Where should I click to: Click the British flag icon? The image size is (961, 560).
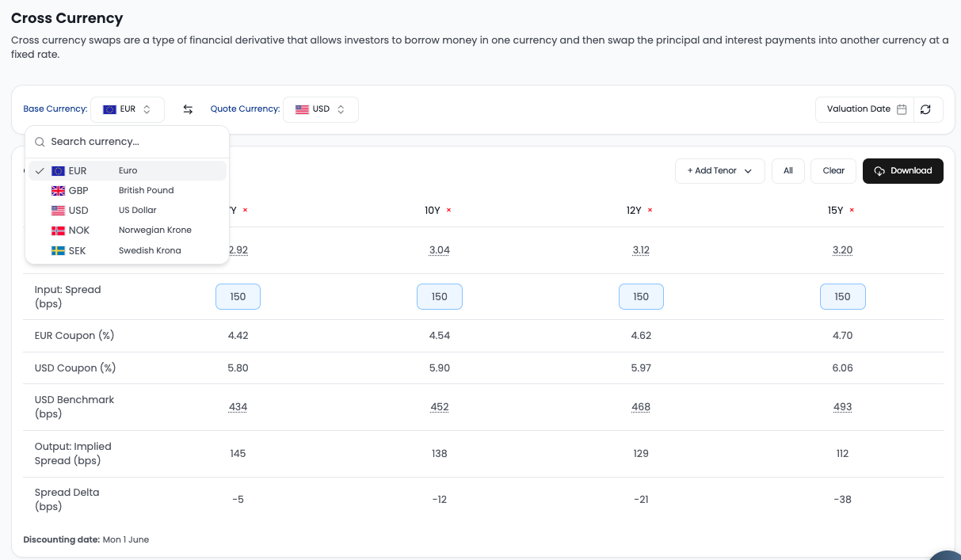tap(59, 190)
